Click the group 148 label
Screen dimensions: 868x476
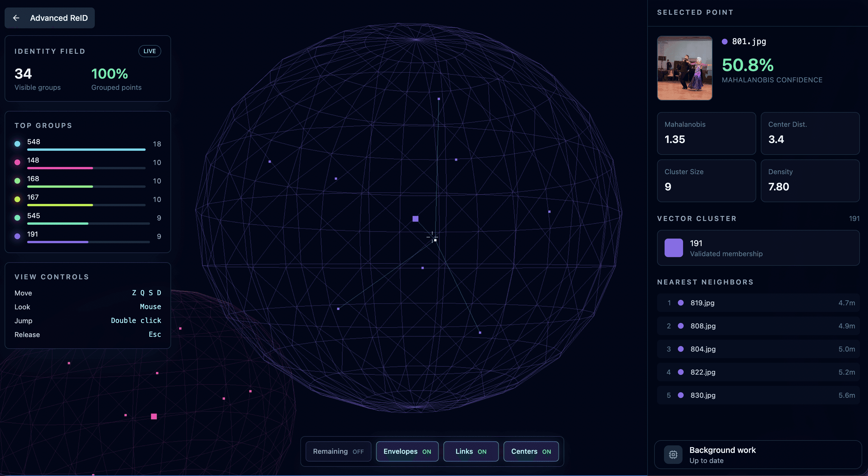pyautogui.click(x=33, y=160)
